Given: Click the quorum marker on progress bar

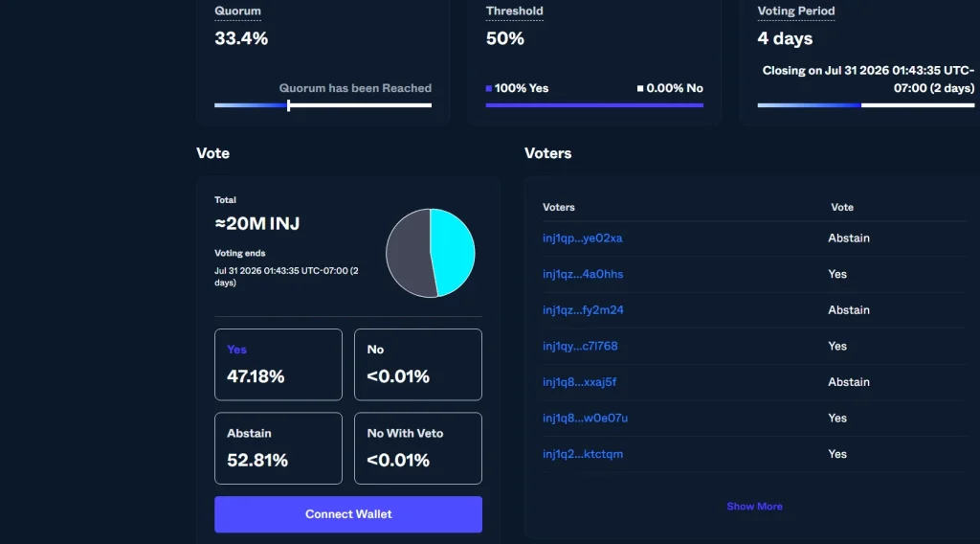Looking at the screenshot, I should 288,105.
